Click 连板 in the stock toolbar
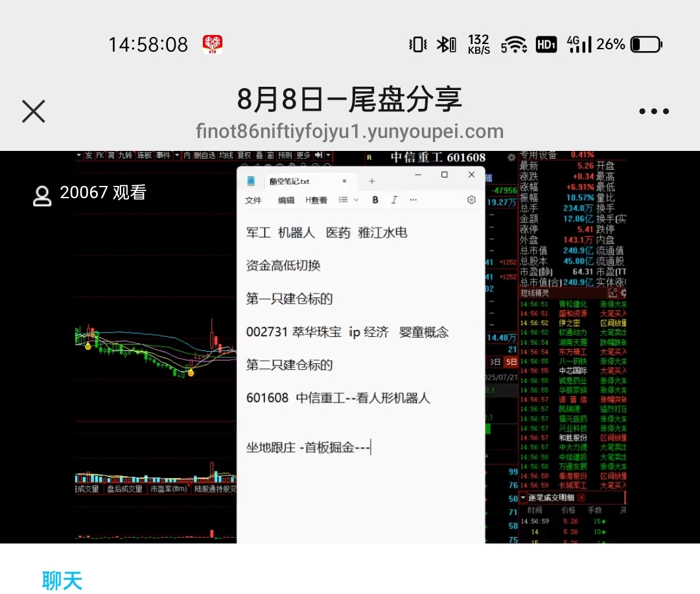The image size is (700, 594). 144,155
